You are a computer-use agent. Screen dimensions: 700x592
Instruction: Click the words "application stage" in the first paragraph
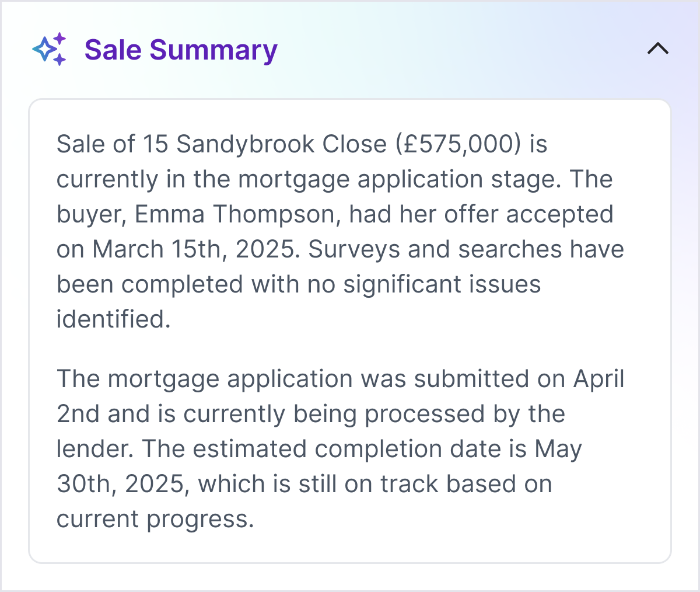[460, 179]
